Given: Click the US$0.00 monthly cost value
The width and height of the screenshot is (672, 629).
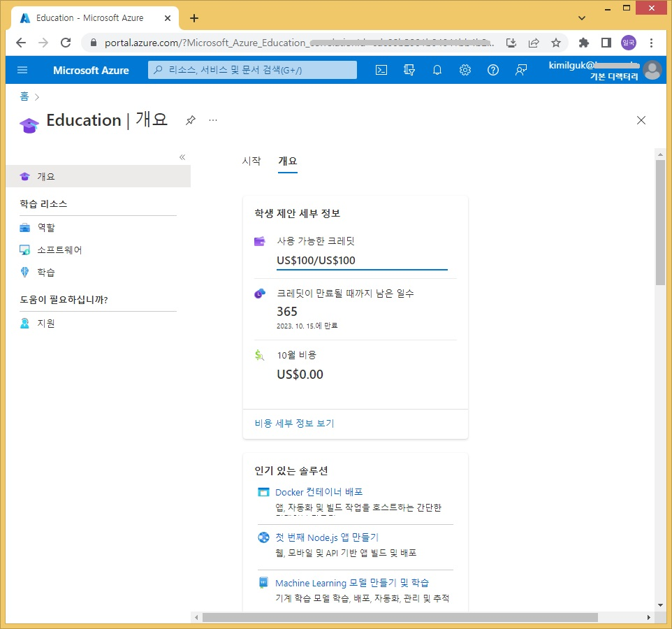Looking at the screenshot, I should coord(300,375).
